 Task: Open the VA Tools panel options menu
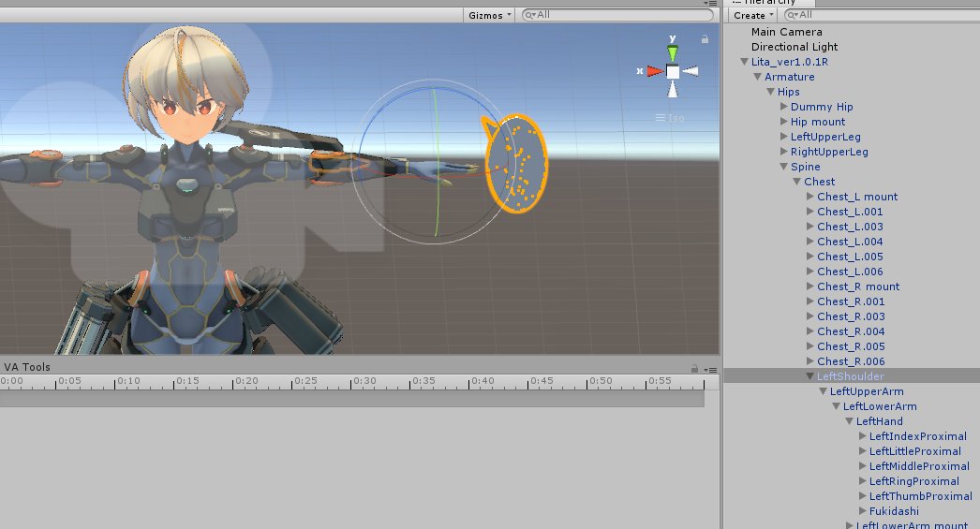tap(711, 370)
